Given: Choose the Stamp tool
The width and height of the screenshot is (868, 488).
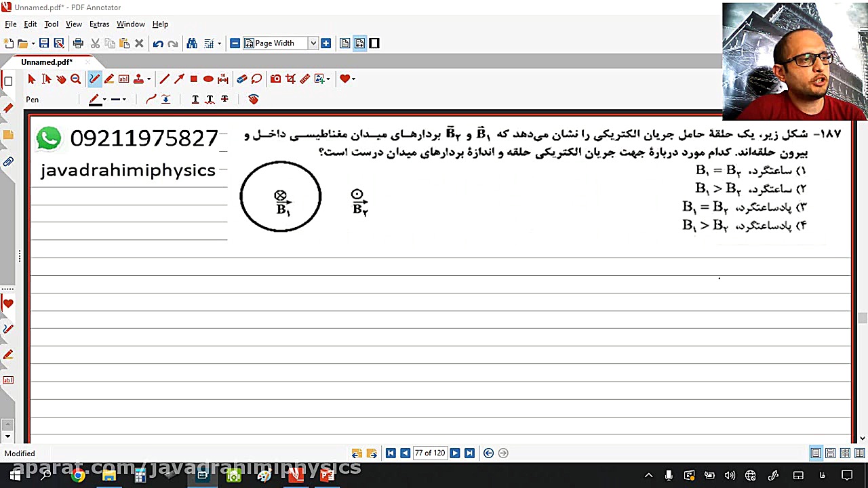Looking at the screenshot, I should click(x=138, y=79).
